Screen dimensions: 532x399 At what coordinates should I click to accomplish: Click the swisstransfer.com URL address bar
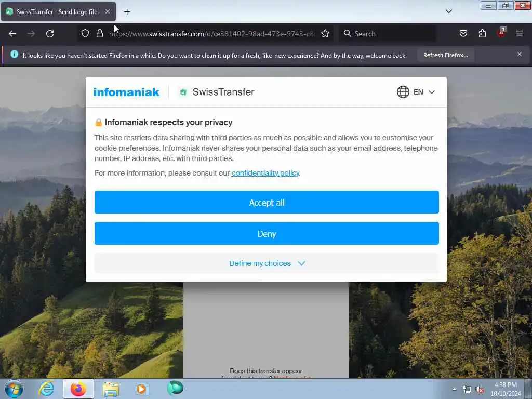tap(212, 34)
